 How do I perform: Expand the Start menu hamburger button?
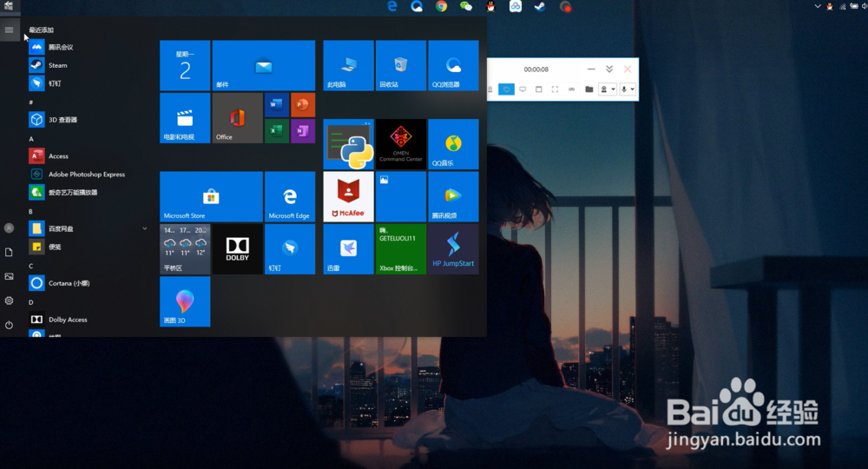[x=9, y=30]
